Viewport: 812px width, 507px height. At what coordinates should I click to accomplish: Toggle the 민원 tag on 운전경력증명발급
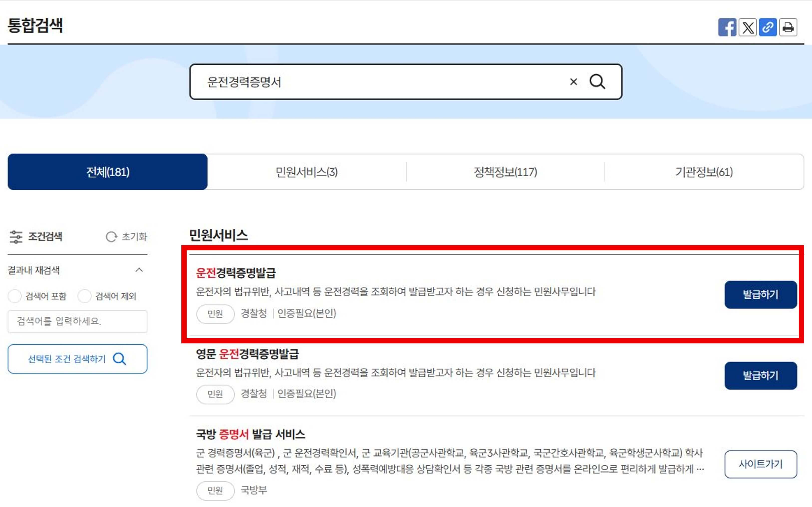[215, 314]
